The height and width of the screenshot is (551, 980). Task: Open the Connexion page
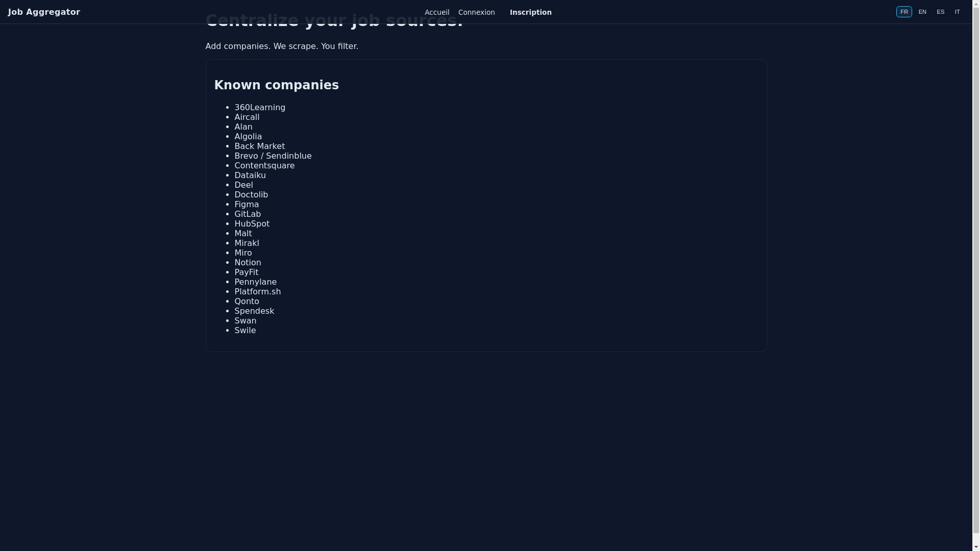coord(476,12)
